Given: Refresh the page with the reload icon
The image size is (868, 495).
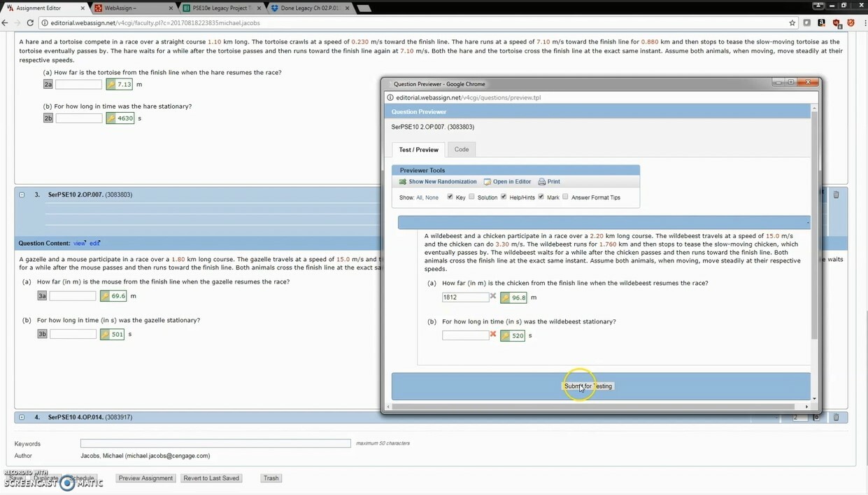Looking at the screenshot, I should [x=30, y=22].
